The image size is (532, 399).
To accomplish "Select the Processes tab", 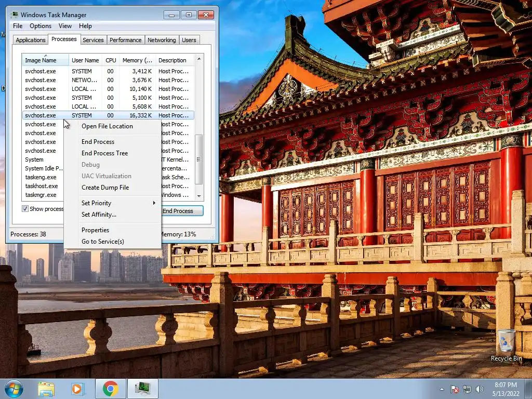I will 64,39.
